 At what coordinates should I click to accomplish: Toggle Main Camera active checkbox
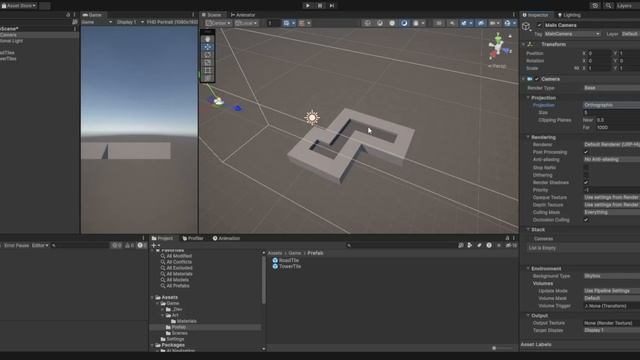[539, 25]
